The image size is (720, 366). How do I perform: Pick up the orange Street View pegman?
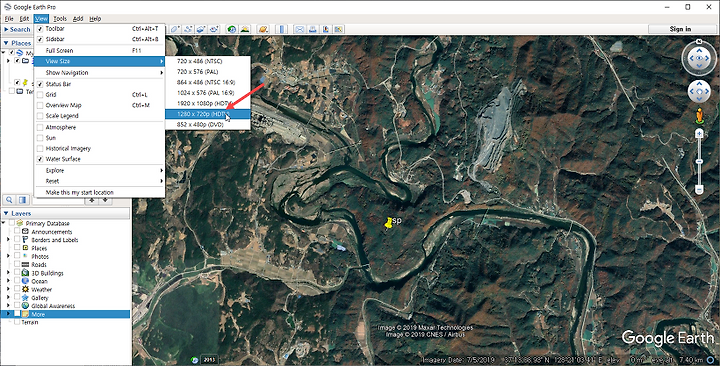pyautogui.click(x=699, y=116)
